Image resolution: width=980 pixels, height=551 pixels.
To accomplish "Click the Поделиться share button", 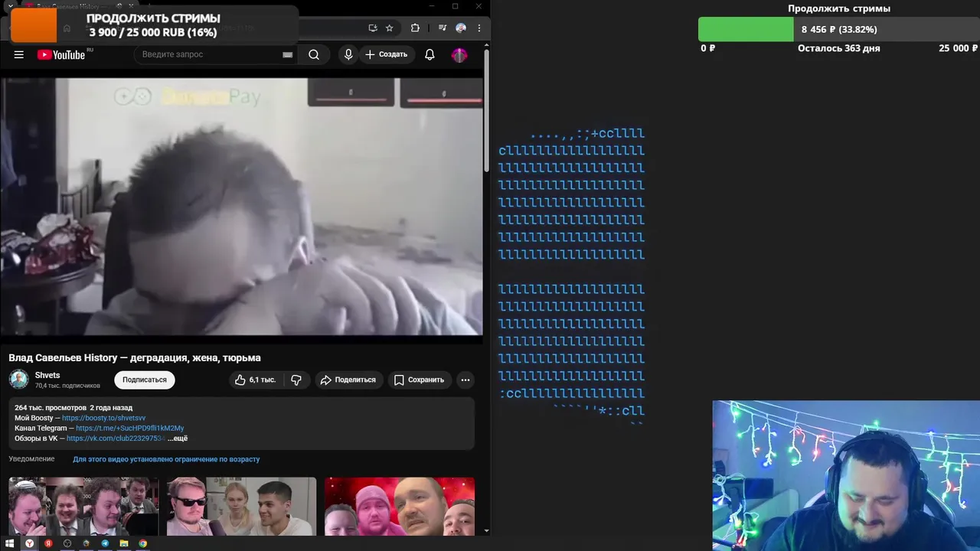I will click(x=348, y=380).
